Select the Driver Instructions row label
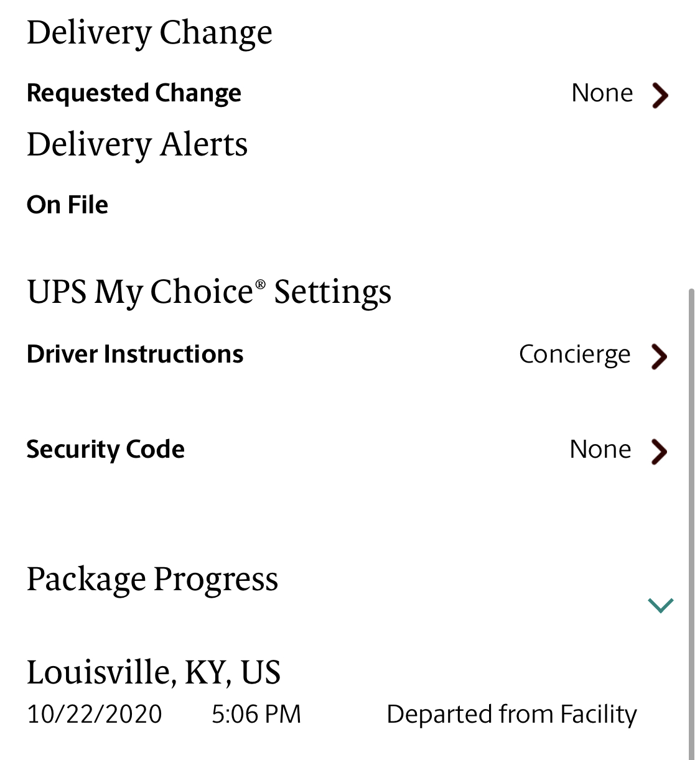This screenshot has height=760, width=700. click(x=135, y=354)
